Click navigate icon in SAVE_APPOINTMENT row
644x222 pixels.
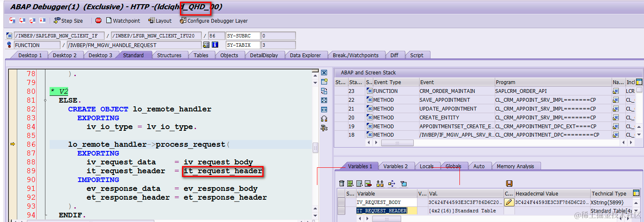[616, 100]
